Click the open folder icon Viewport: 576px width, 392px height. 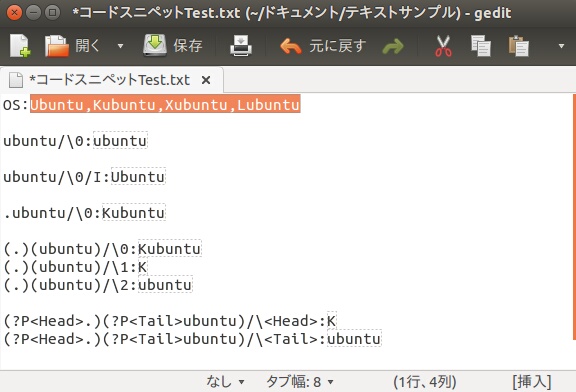[57, 46]
